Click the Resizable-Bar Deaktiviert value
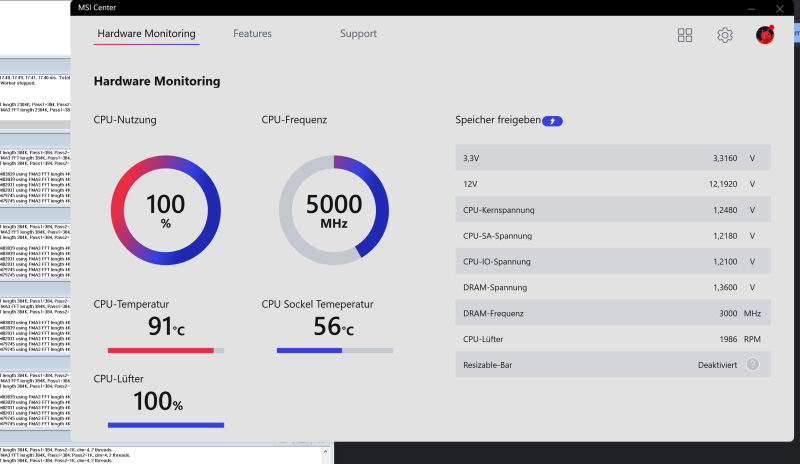Viewport: 800px width, 464px height. [717, 365]
